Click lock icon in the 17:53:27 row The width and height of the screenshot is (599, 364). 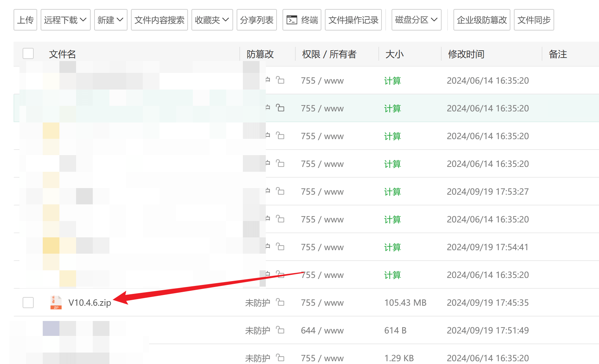click(280, 191)
